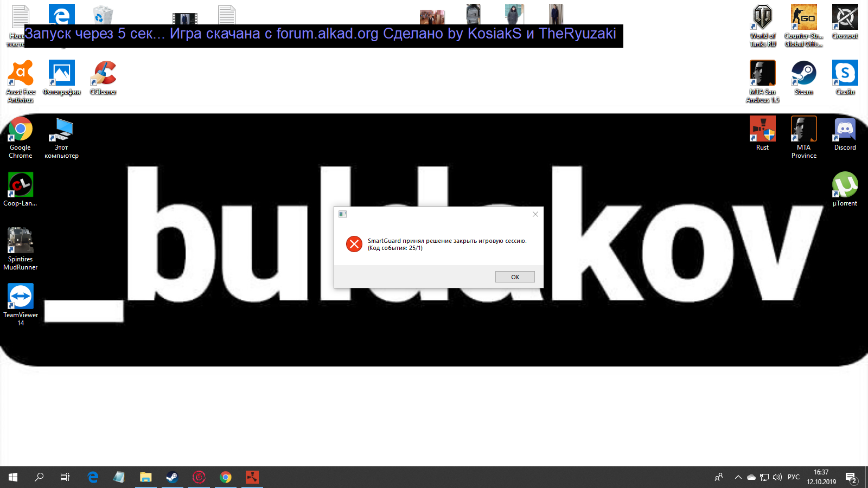This screenshot has width=868, height=488.
Task: Open the Spintires MudRunner desktop shortcut
Action: (x=21, y=241)
